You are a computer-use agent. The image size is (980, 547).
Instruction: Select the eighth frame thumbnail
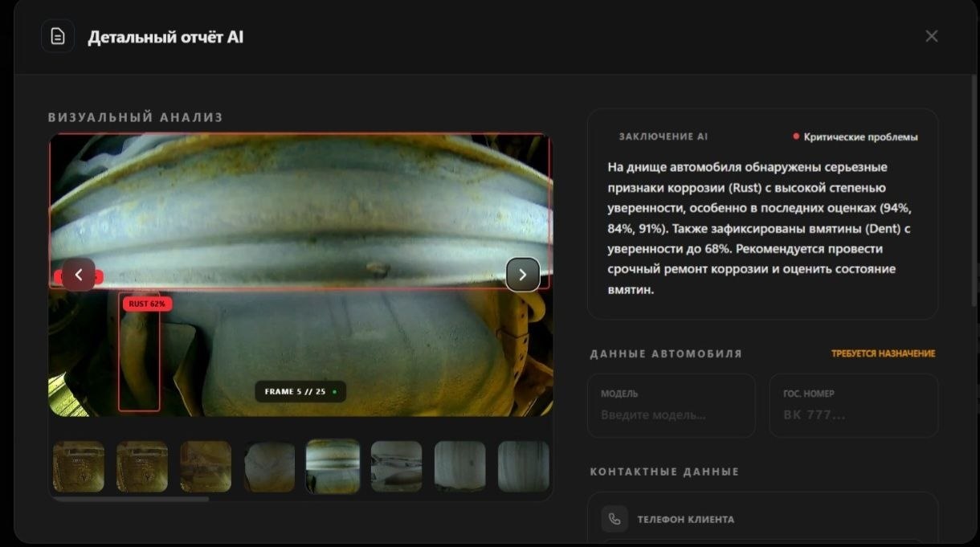[523, 466]
